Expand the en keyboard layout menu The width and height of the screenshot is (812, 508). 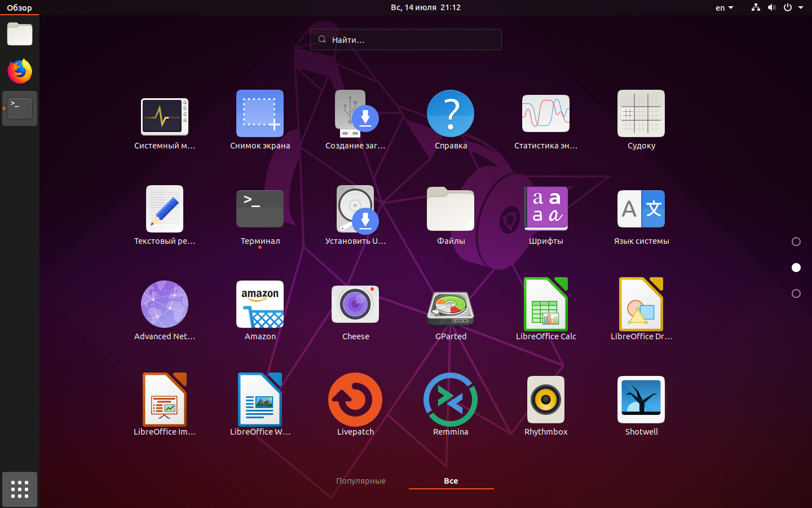point(724,8)
